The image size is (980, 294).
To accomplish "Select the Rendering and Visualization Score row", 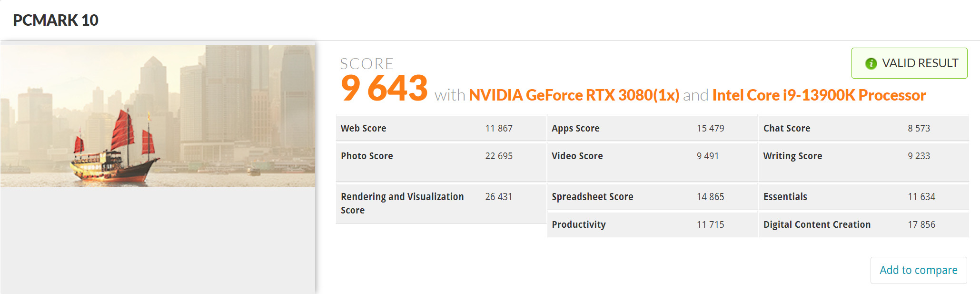I will 440,203.
